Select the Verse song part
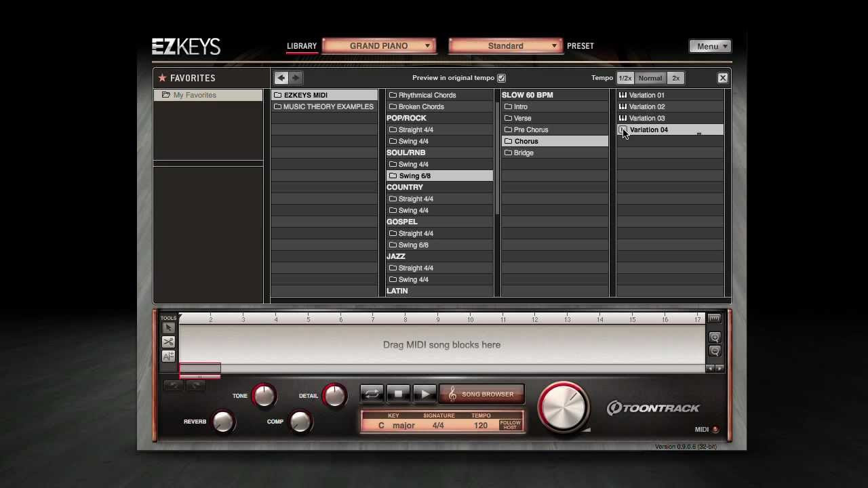This screenshot has width=868, height=488. (555, 118)
